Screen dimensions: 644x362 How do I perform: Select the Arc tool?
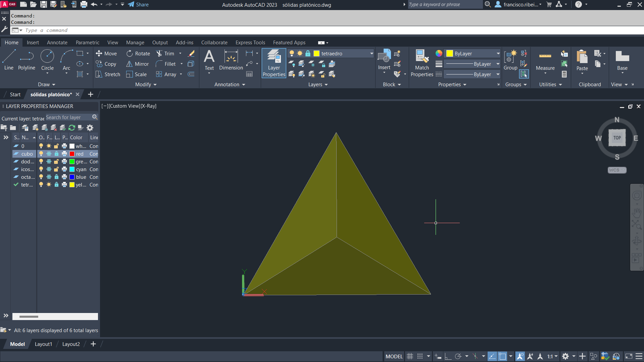pyautogui.click(x=66, y=60)
